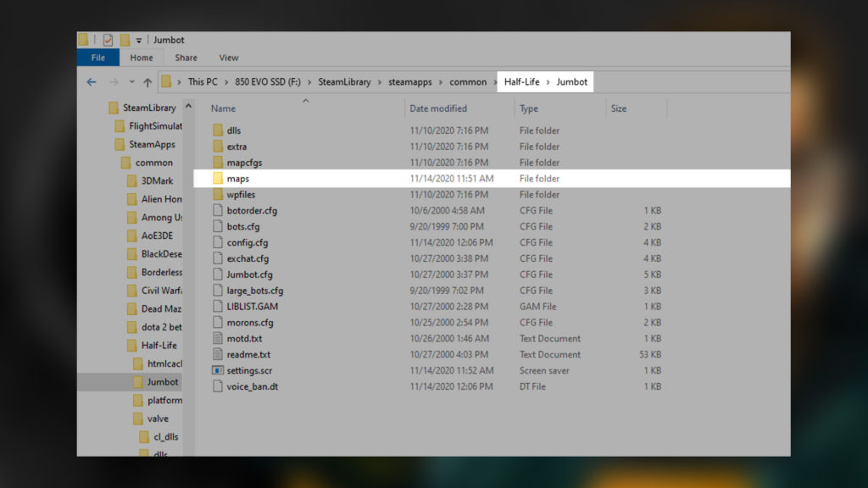Sort files by the Type column

click(529, 109)
